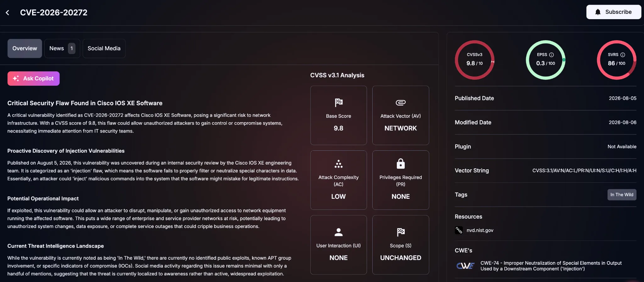
Task: Click heading Critical Security Flaw Found
Action: tap(85, 103)
